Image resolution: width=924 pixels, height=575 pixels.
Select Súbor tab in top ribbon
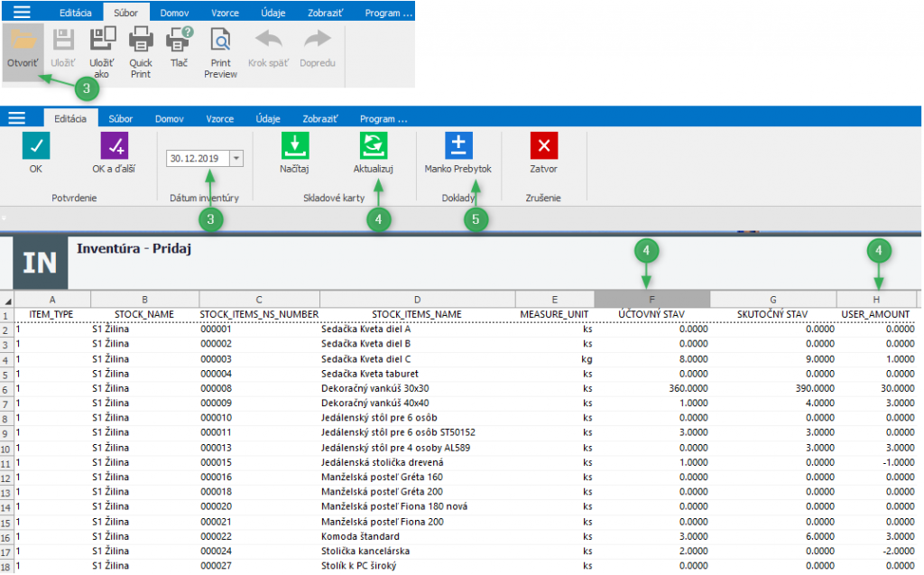[125, 13]
